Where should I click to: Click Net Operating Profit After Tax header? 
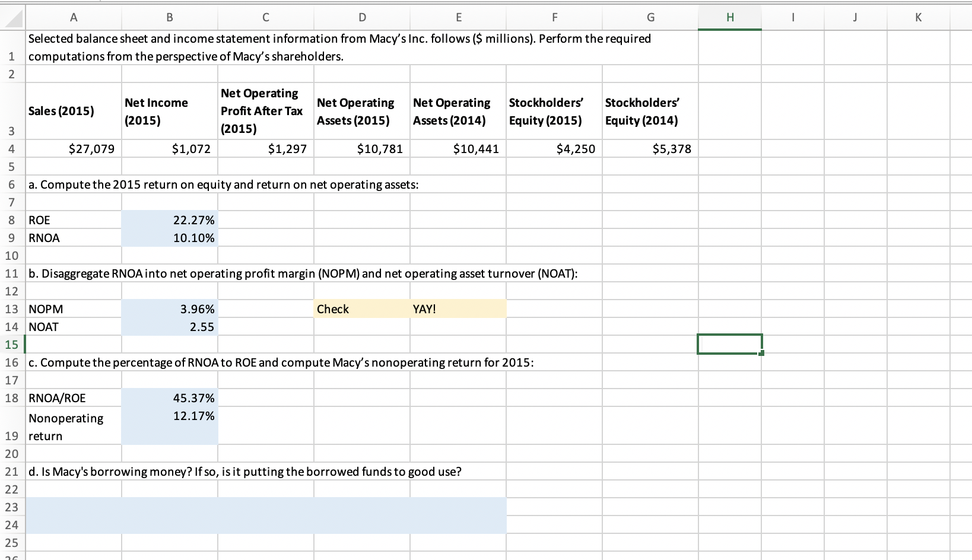coord(266,111)
